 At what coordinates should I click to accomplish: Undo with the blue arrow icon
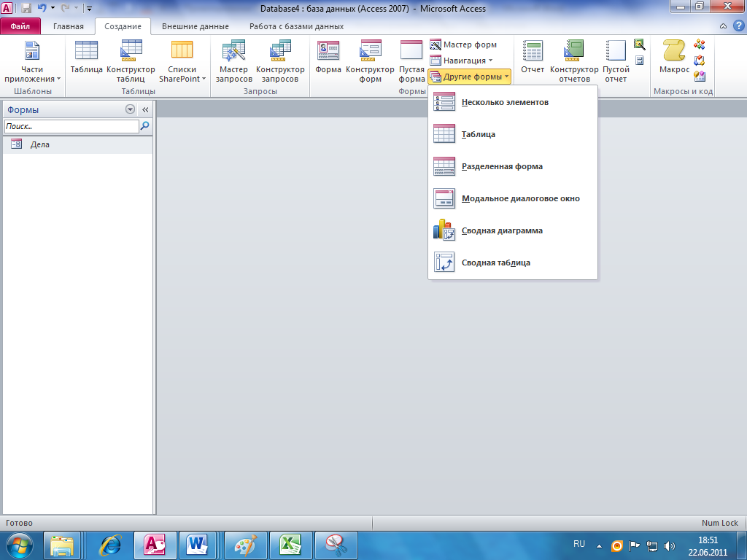[x=42, y=8]
